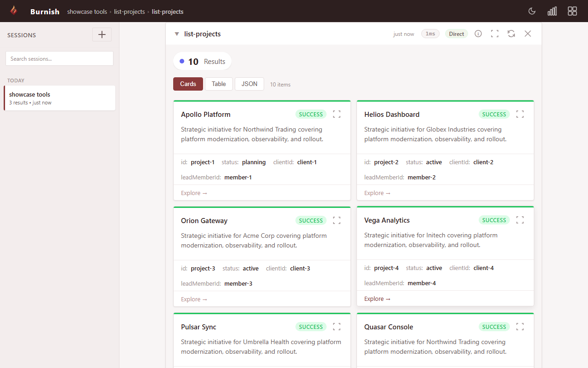Click the Vega Analytics card title
588x368 pixels.
tap(387, 220)
